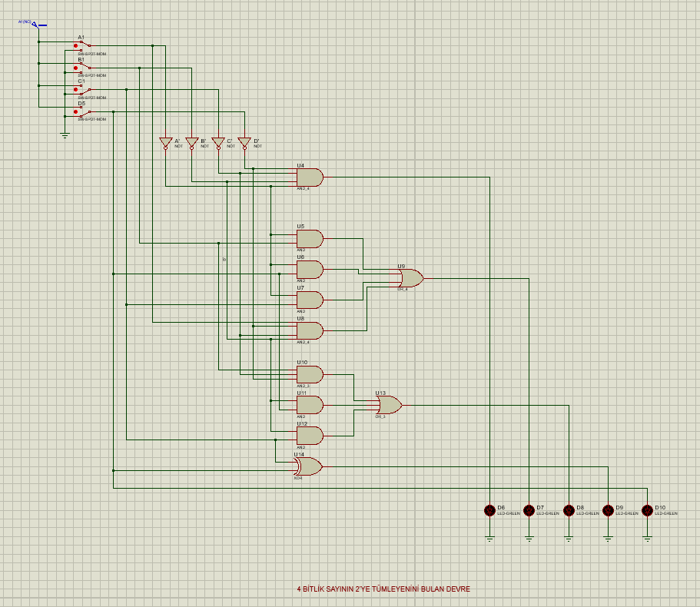Select the blue power terminal above the switches

(35, 25)
